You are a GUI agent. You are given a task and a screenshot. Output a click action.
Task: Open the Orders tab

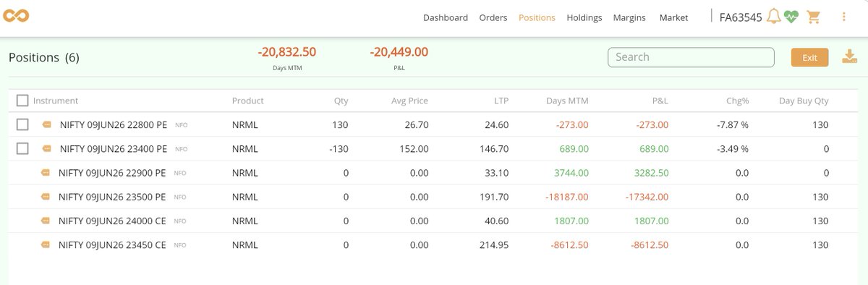(493, 17)
